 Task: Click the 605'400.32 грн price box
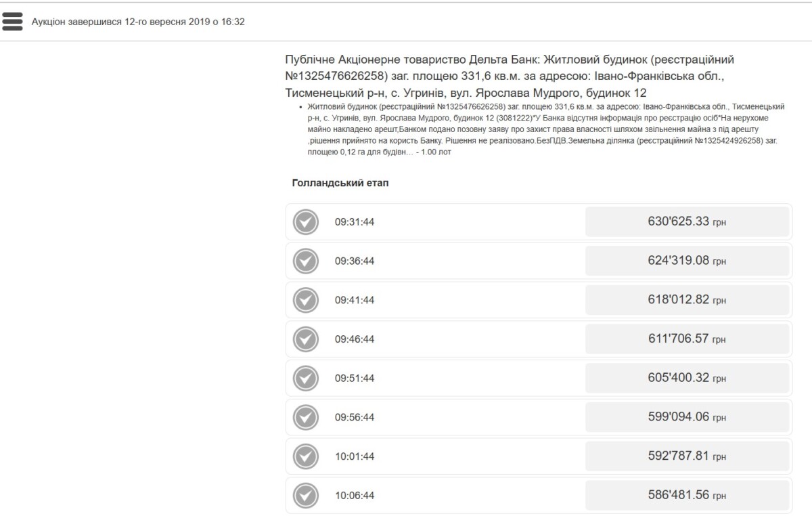pos(687,378)
